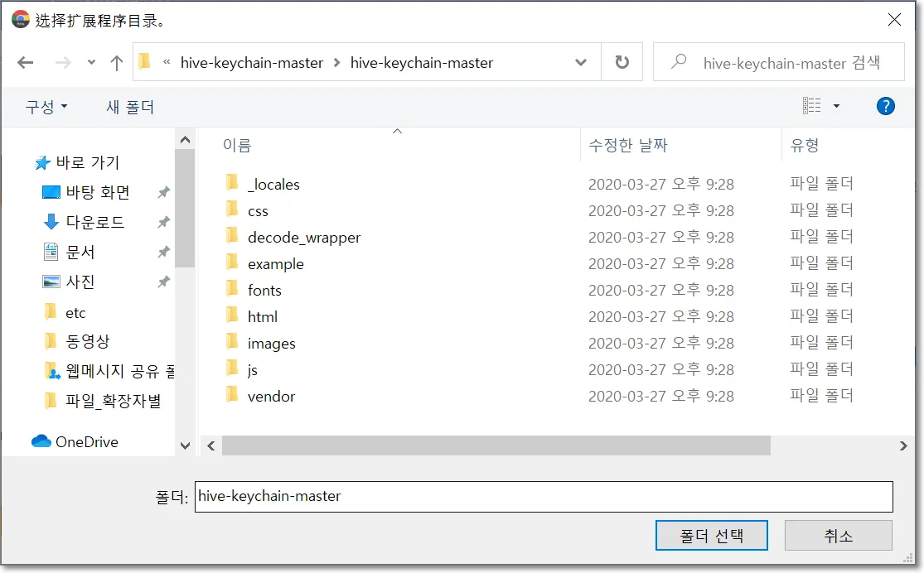Image resolution: width=924 pixels, height=573 pixels.
Task: Click sidebar vertical scrollbar thumb
Action: (185, 208)
